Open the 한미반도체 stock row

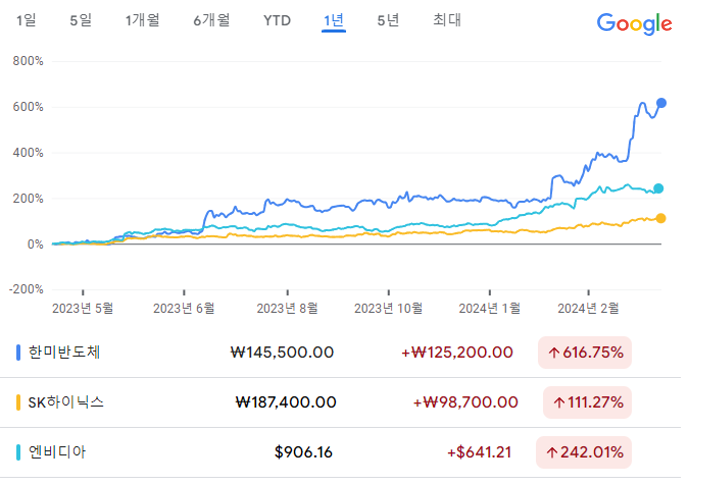click(x=340, y=353)
